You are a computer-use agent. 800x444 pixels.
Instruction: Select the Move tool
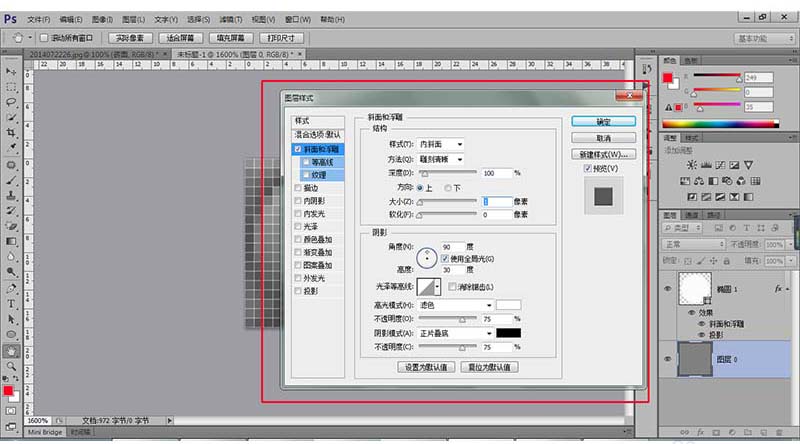pos(11,71)
